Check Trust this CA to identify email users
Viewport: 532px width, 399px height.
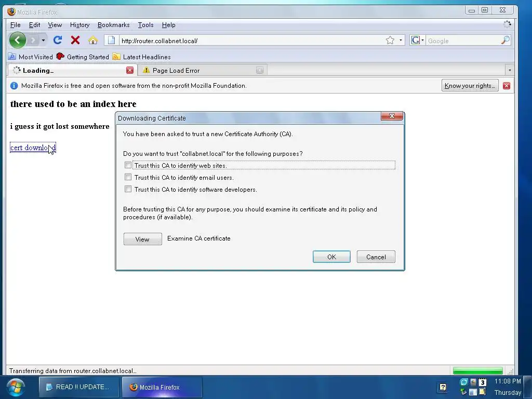coord(128,177)
